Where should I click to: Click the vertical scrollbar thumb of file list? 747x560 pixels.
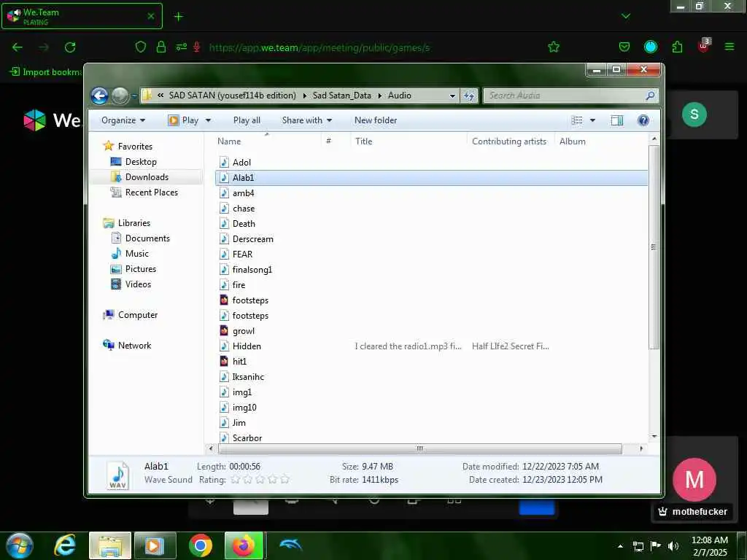pos(654,247)
